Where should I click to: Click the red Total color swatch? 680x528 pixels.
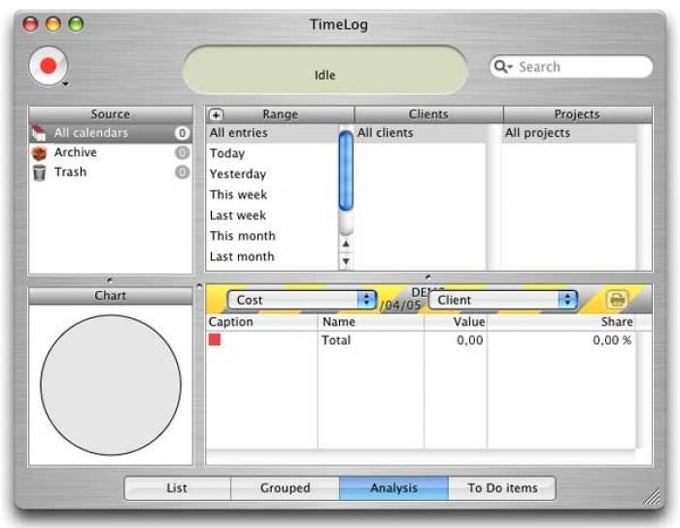pyautogui.click(x=215, y=340)
